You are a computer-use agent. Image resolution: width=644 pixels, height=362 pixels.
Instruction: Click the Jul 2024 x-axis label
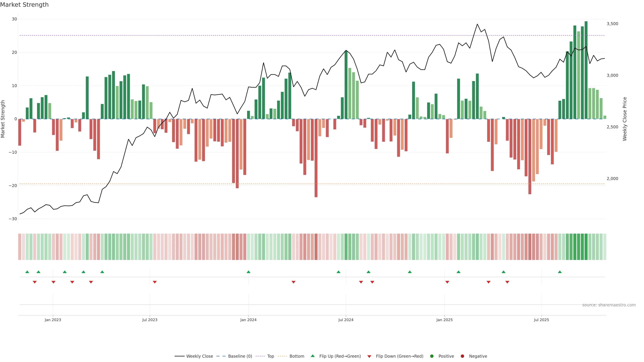(x=346, y=320)
